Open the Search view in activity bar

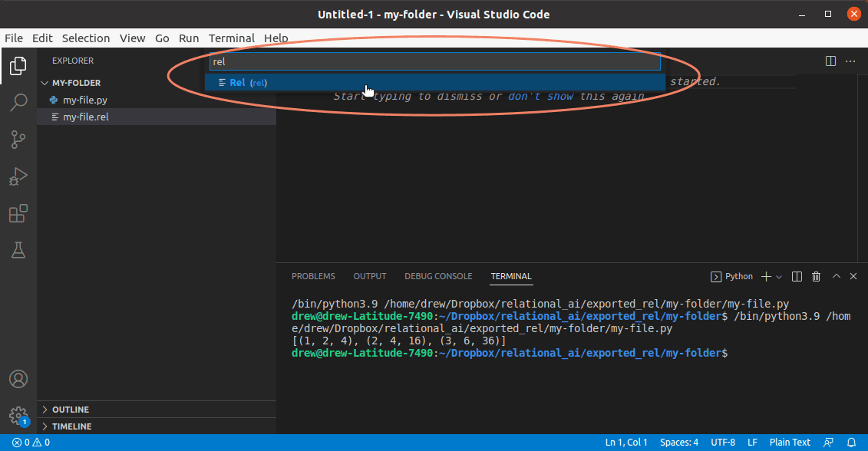(x=18, y=103)
